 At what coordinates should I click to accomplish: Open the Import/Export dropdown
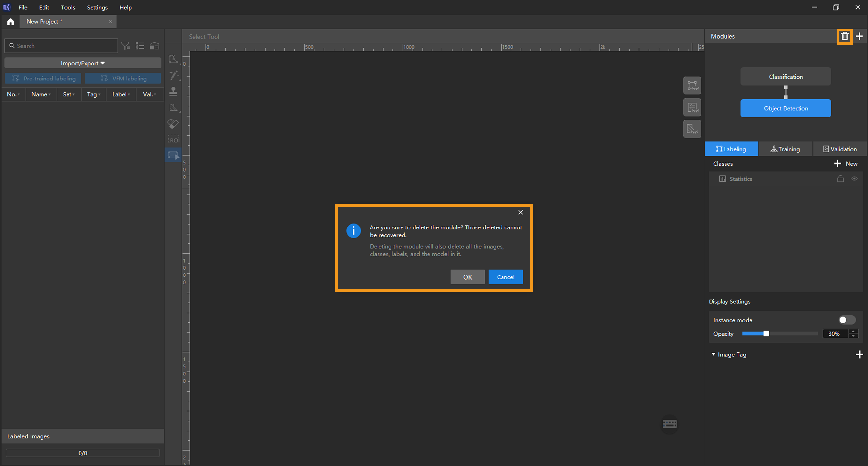(x=82, y=63)
